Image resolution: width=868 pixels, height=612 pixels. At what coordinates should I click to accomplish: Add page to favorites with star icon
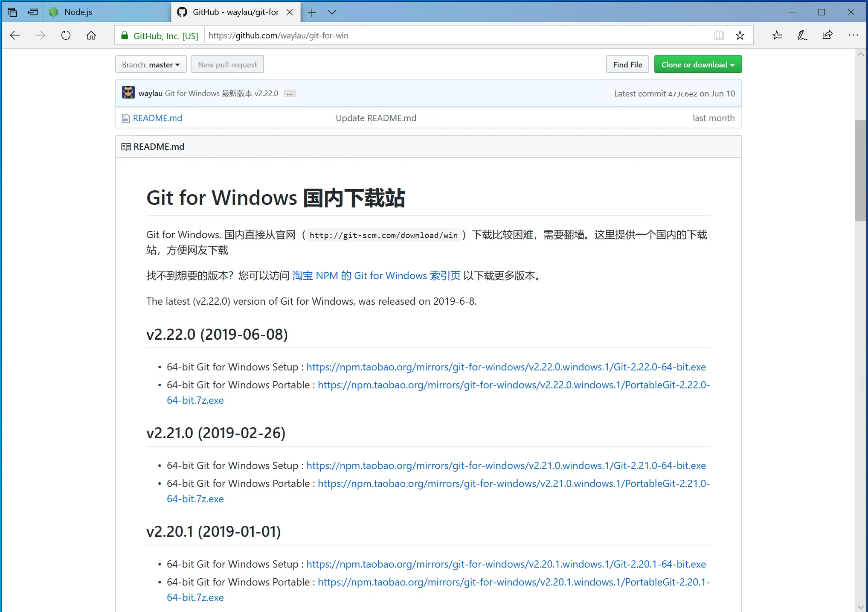point(740,35)
